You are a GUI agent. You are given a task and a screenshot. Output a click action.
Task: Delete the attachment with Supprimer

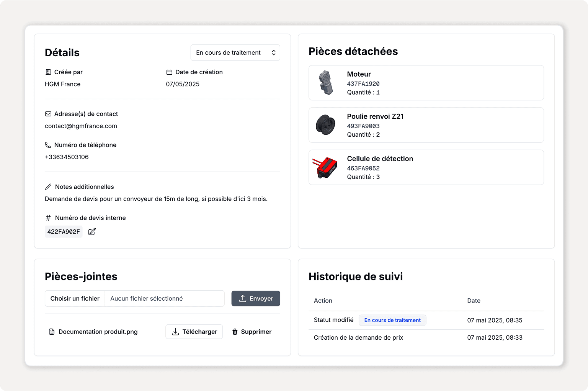[252, 332]
